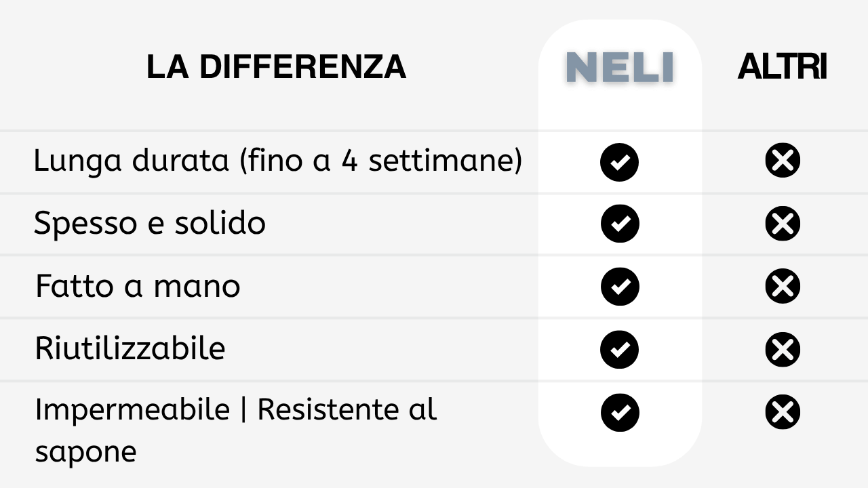The height and width of the screenshot is (488, 868).
Task: Click the word sapone on the last line
Action: 85,452
